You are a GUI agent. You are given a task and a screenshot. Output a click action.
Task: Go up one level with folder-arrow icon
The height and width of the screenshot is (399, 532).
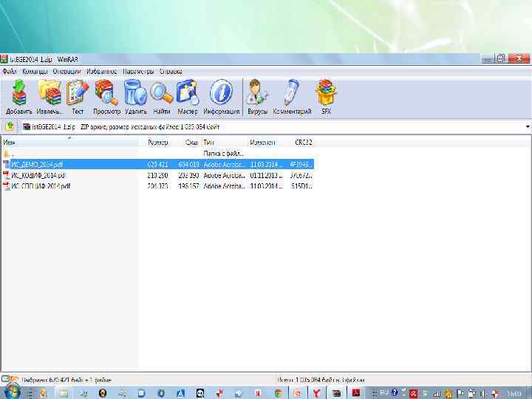pos(10,127)
